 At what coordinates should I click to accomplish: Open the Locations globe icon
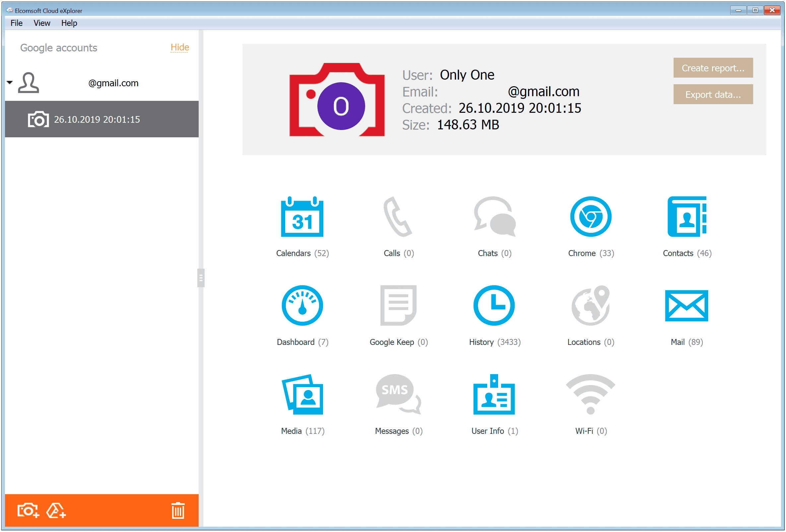(591, 305)
